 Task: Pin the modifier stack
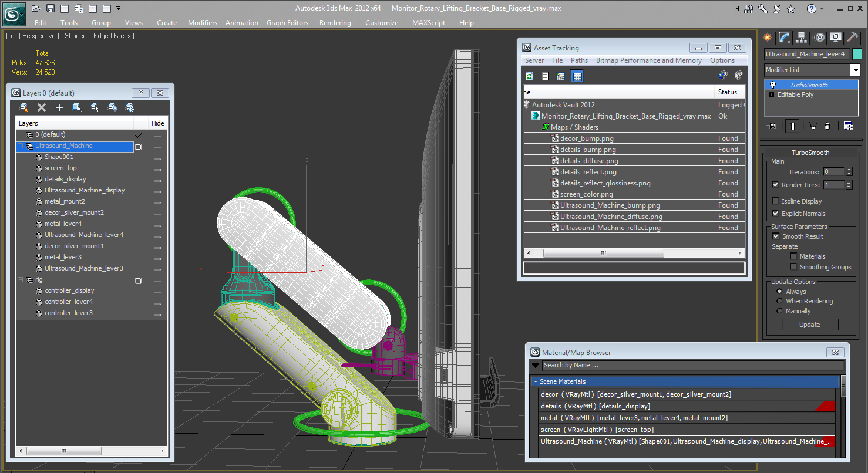[x=772, y=126]
